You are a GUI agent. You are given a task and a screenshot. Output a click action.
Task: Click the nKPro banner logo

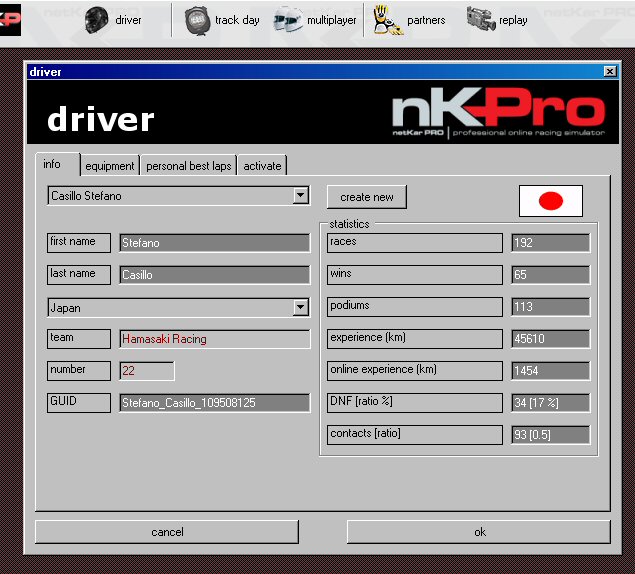tap(499, 113)
